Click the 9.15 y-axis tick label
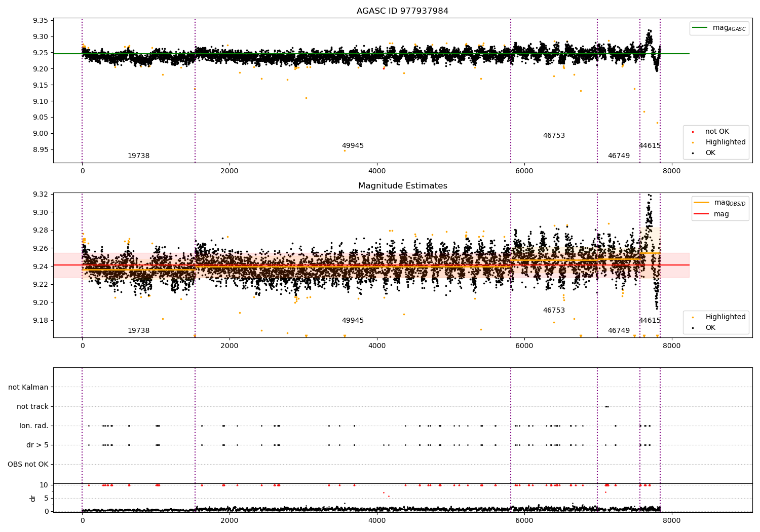 click(41, 85)
